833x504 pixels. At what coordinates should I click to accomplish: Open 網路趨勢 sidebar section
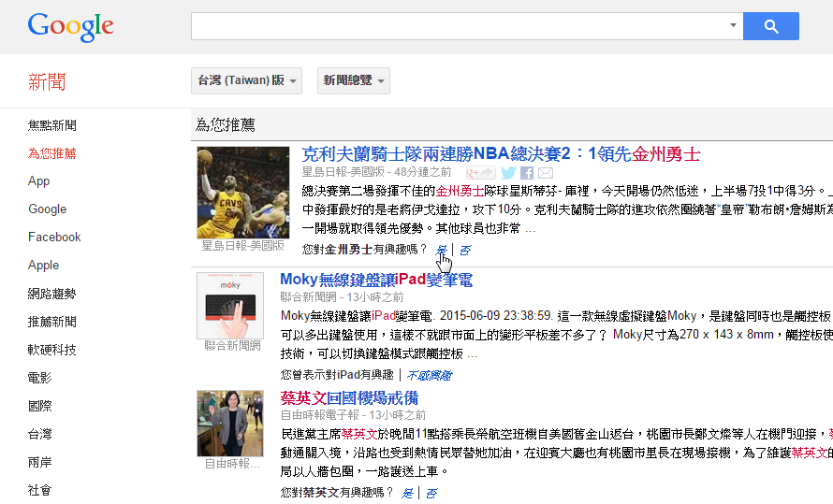[x=52, y=294]
